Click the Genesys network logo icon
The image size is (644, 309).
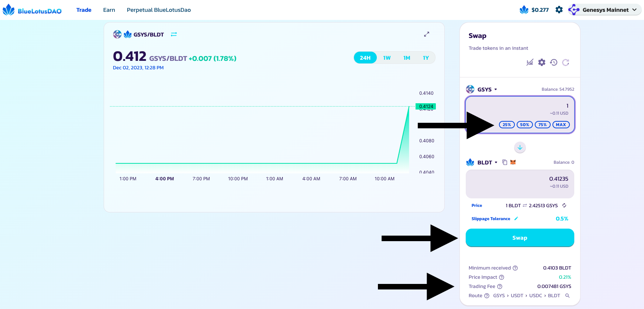[574, 10]
